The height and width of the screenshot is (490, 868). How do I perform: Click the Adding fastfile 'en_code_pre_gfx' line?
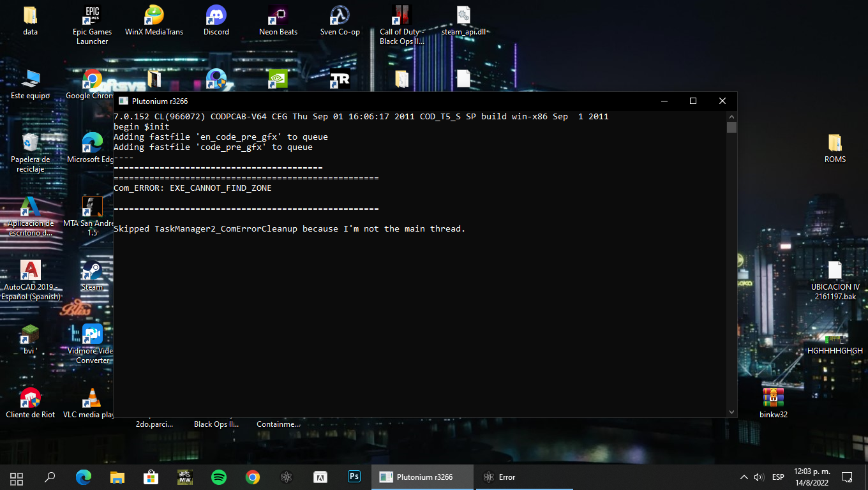click(x=221, y=137)
